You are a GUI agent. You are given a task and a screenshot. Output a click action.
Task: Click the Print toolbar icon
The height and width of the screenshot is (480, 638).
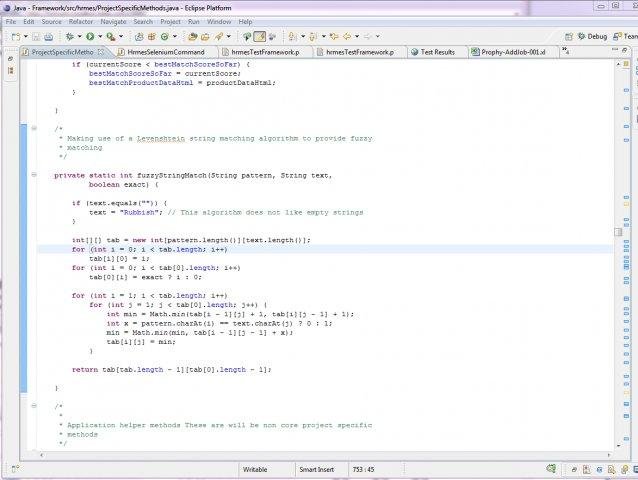pos(48,37)
